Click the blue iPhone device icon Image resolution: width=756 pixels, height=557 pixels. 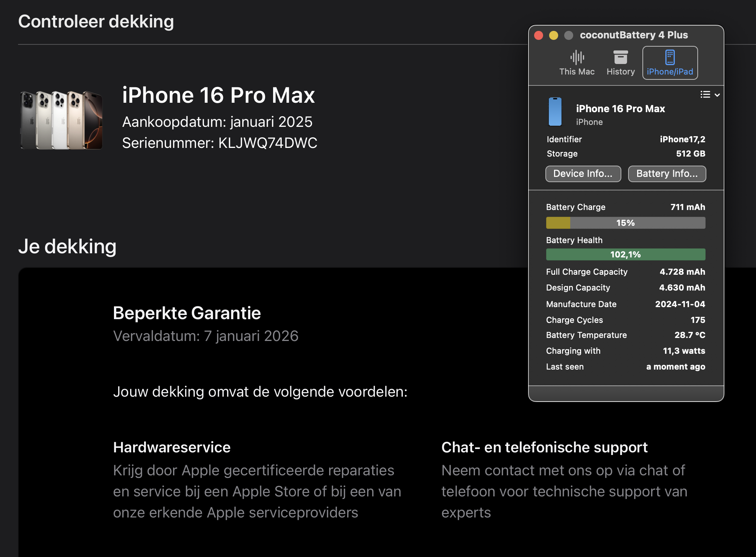point(555,112)
